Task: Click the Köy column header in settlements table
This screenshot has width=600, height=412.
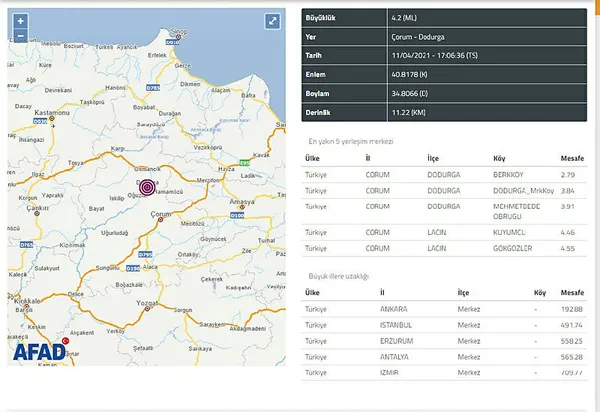Action: tap(499, 158)
